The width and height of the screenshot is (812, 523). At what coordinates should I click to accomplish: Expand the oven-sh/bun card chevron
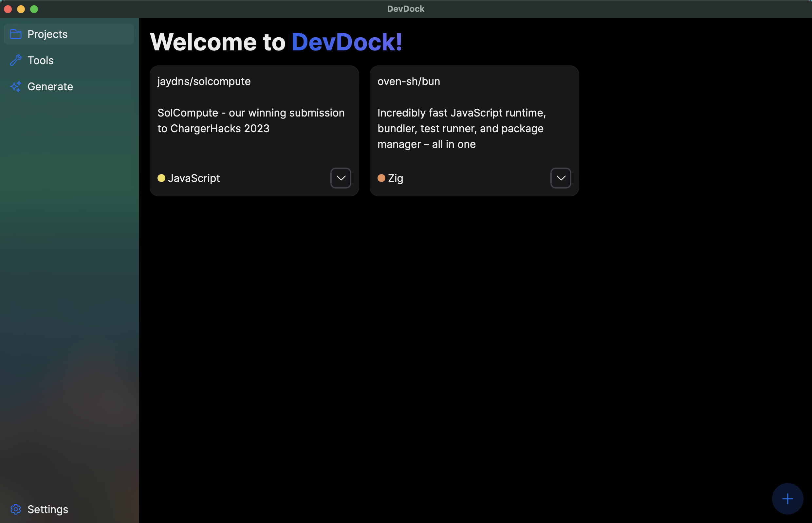coord(561,178)
